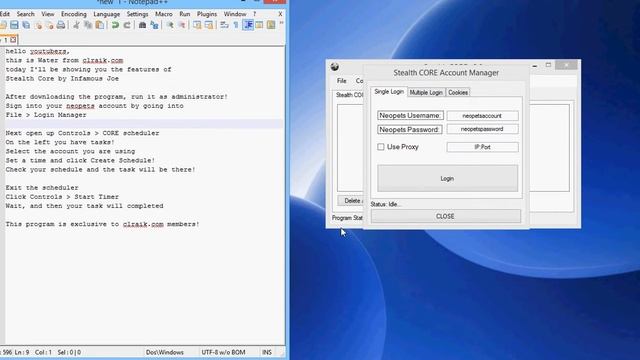Open the File menu in Stealth Core
The image size is (640, 360).
[342, 81]
